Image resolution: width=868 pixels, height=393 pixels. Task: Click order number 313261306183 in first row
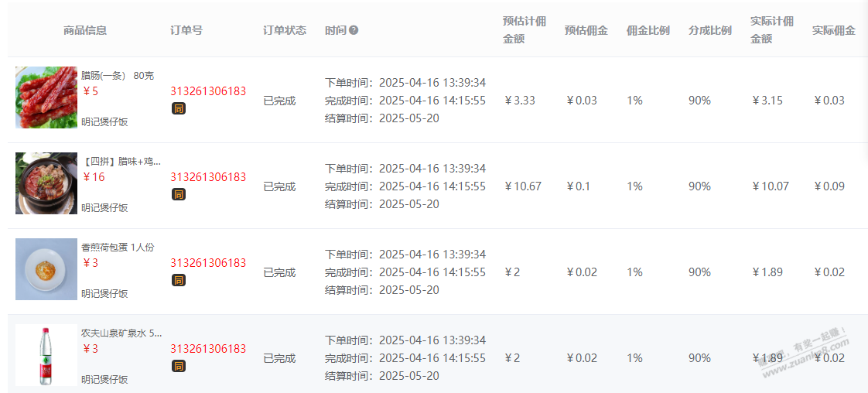[208, 91]
